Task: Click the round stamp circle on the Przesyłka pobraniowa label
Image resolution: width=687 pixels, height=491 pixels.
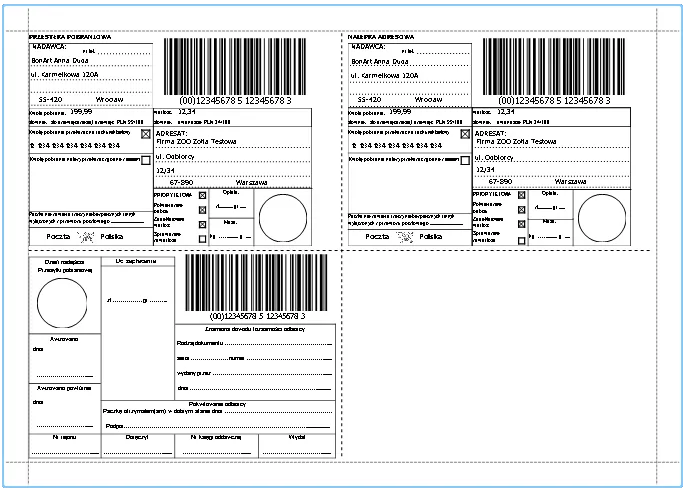Action: click(283, 219)
